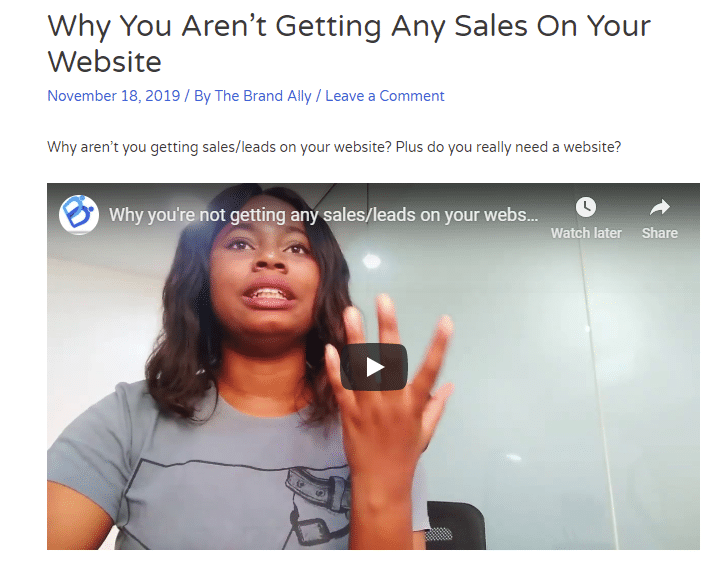
Task: Click the Leave a Comment link
Action: tap(384, 96)
